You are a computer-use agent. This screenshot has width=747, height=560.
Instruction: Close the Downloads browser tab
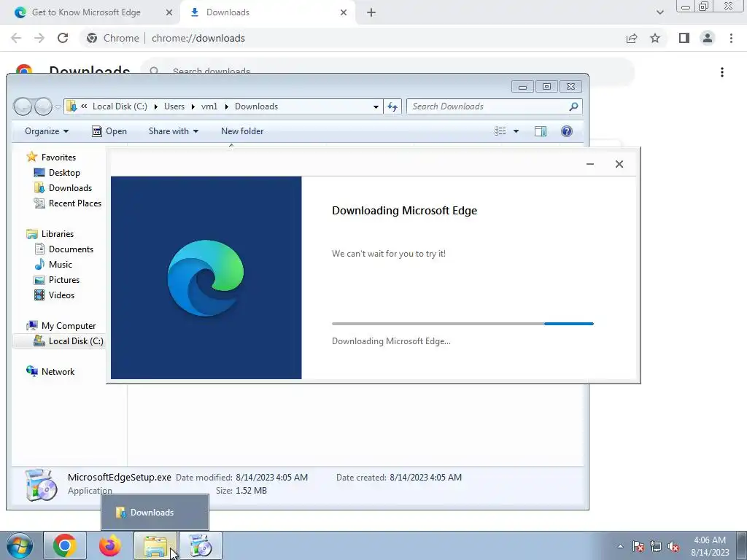pyautogui.click(x=344, y=13)
